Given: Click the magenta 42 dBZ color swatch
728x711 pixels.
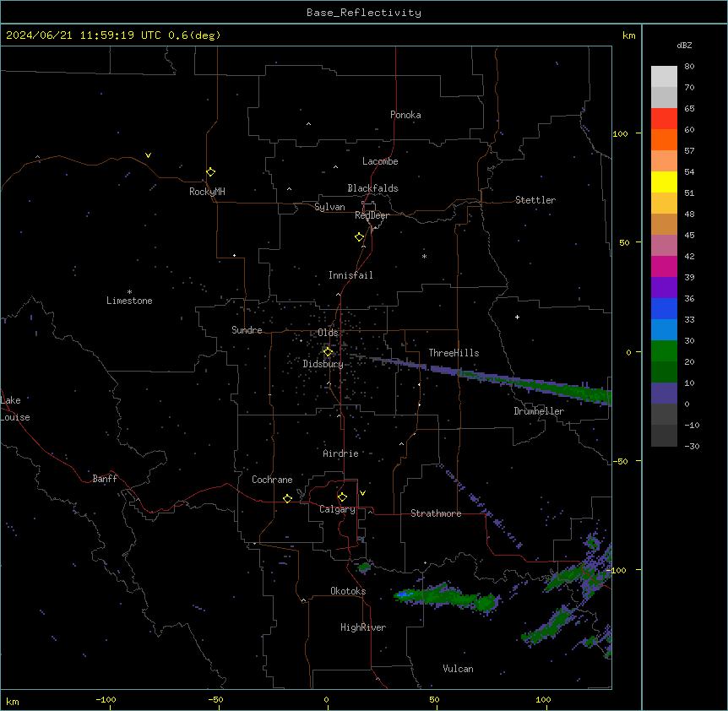Looking at the screenshot, I should pos(664,266).
